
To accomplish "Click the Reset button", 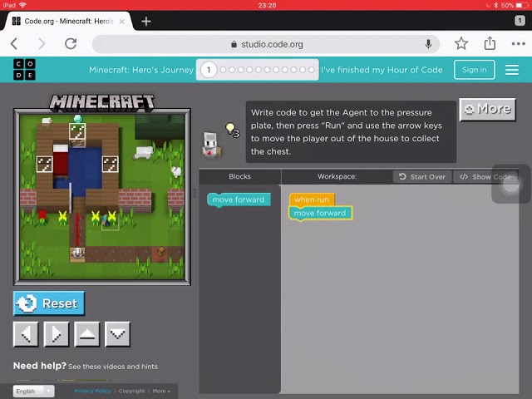I will tap(49, 303).
